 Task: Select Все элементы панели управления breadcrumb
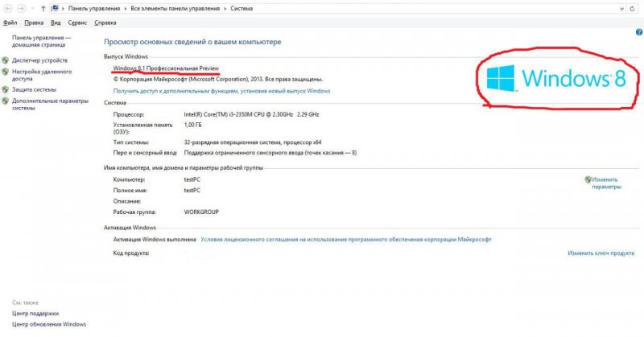175,8
